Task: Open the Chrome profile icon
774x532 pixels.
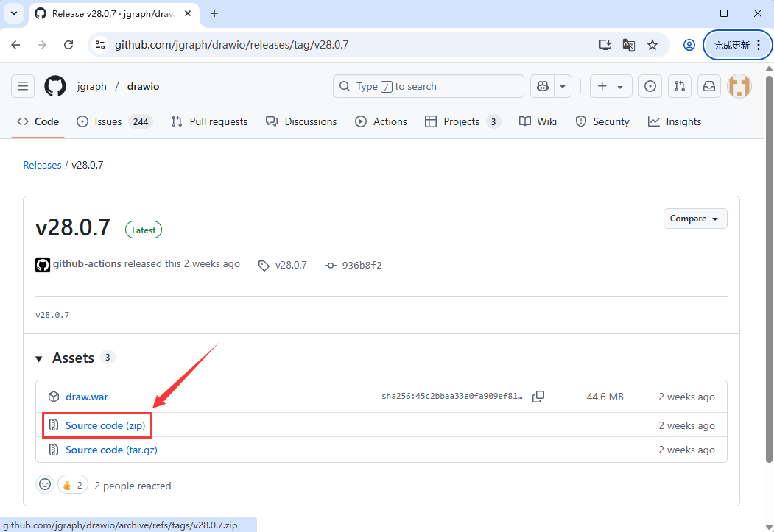Action: (x=689, y=45)
